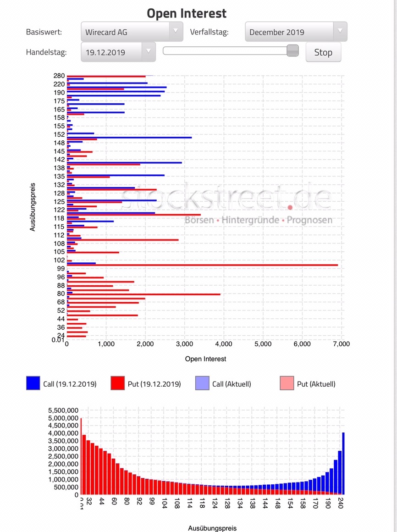Click the vertical Ausübungspreis axis label

tap(32, 206)
